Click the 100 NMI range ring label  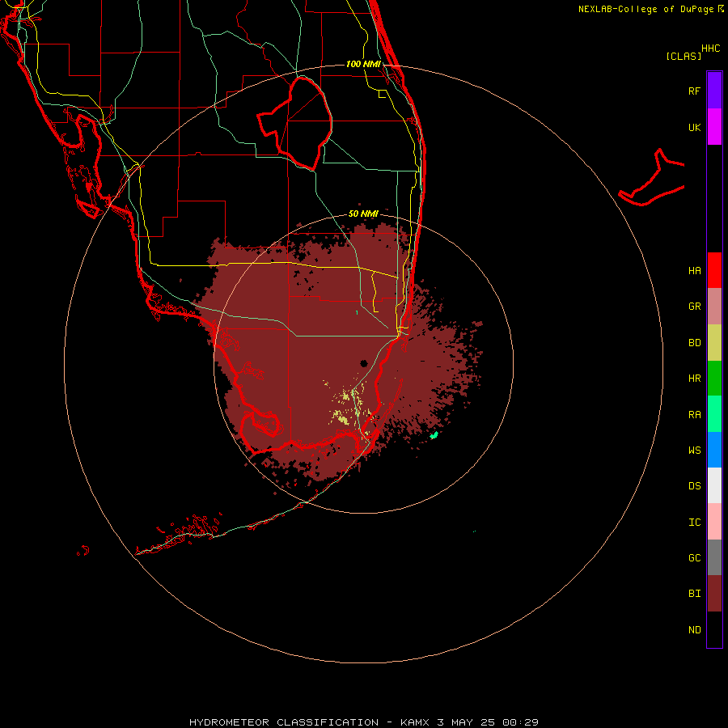coord(363,64)
